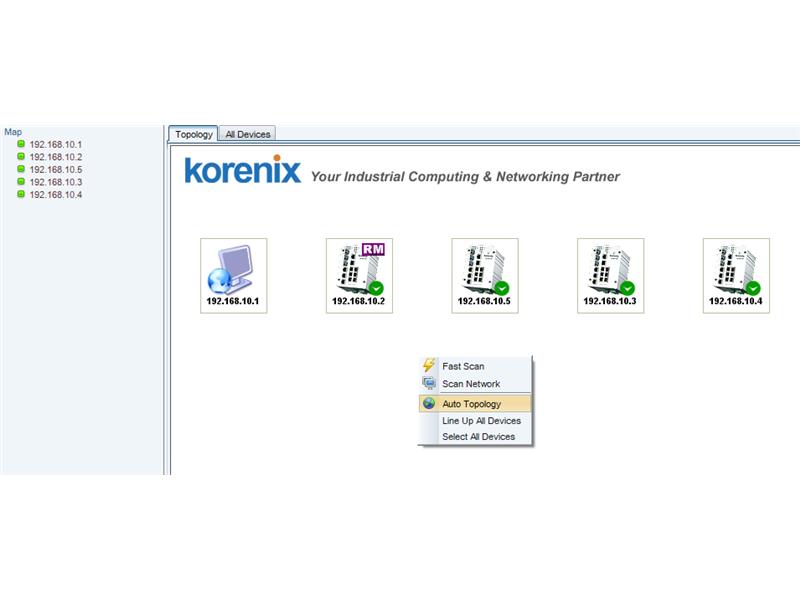The image size is (800, 600).
Task: Choose Fast Scan from the context menu
Action: [x=476, y=366]
